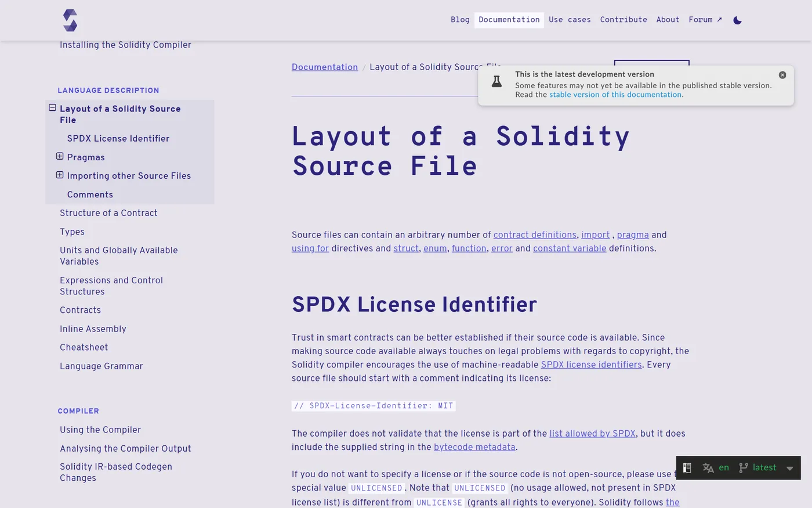The width and height of the screenshot is (812, 508).
Task: Select the Documentation tab
Action: pyautogui.click(x=509, y=20)
